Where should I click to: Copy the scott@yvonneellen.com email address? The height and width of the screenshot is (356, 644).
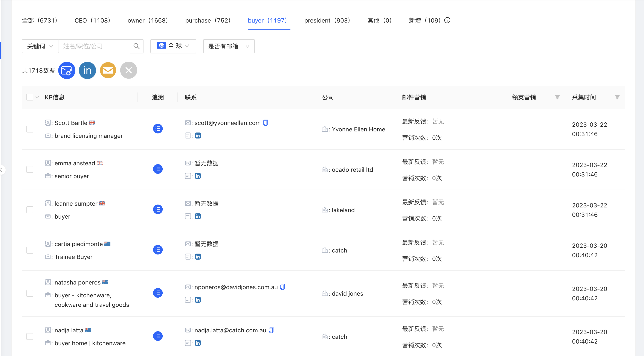pos(266,123)
